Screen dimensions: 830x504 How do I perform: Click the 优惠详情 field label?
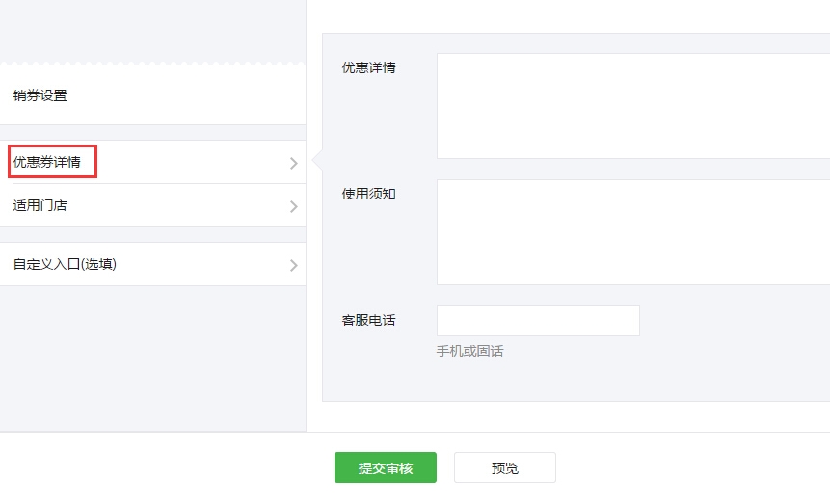click(x=369, y=67)
